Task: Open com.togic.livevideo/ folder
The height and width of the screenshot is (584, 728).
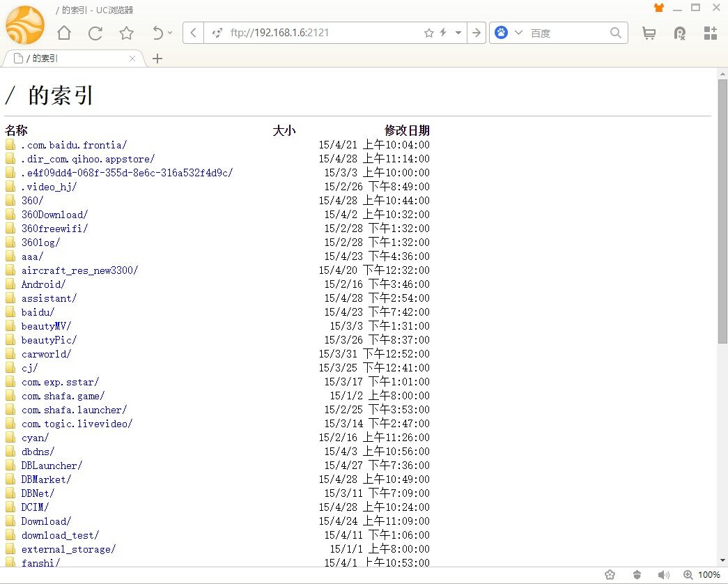Action: [x=77, y=424]
